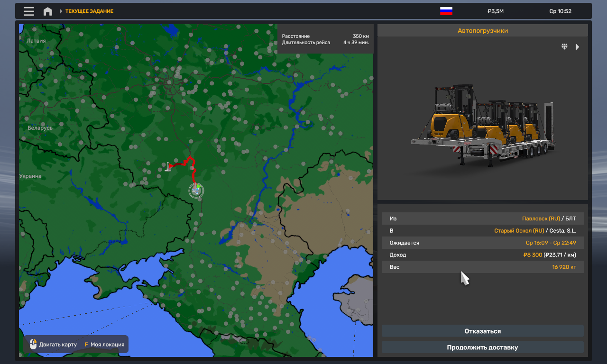607x364 pixels.
Task: Click the Павловск (RU) origin link
Action: pos(541,219)
